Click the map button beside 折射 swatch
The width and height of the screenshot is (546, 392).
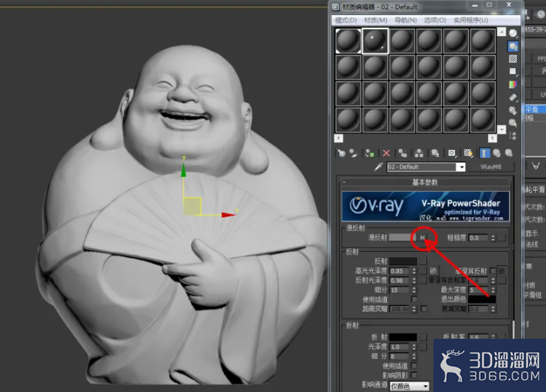423,337
